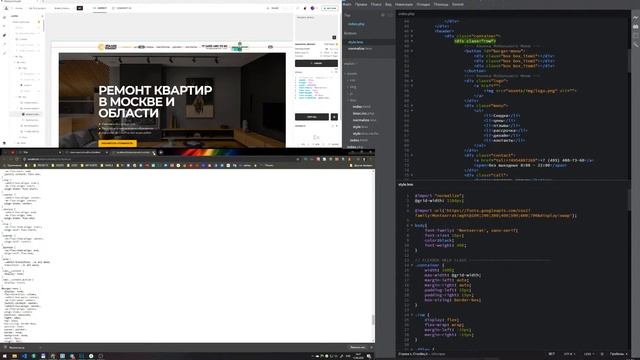Open index.php at the bottom of the file tree

[x=355, y=147]
